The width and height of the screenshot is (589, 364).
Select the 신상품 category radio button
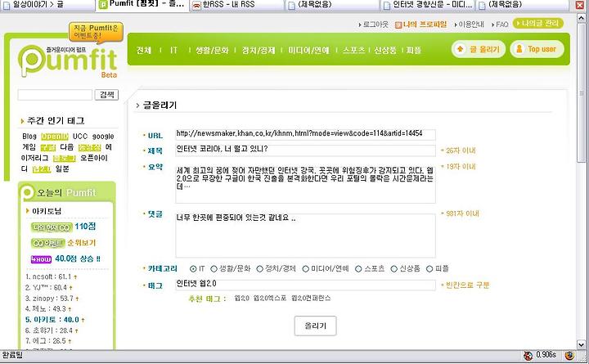[393, 268]
